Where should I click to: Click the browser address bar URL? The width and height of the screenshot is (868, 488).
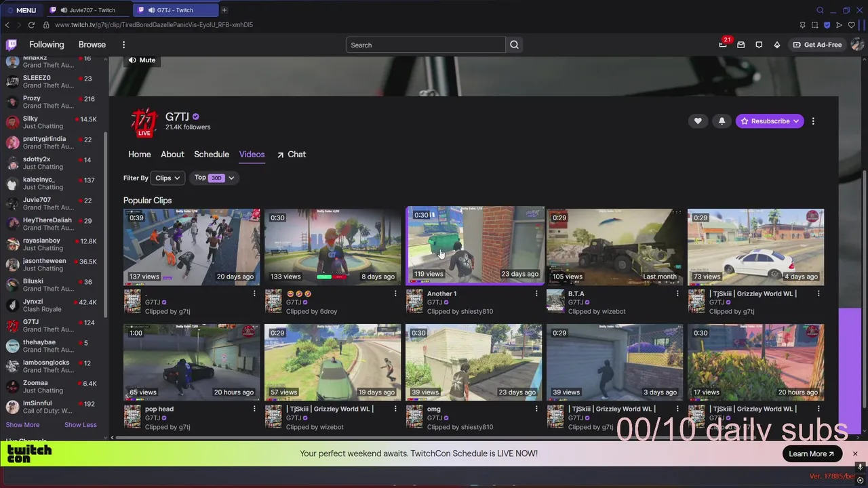(154, 25)
